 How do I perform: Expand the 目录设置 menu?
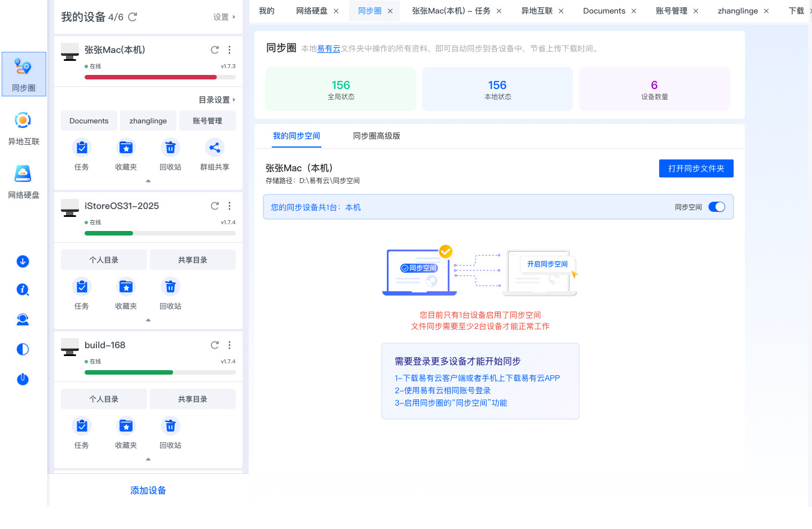click(x=217, y=100)
